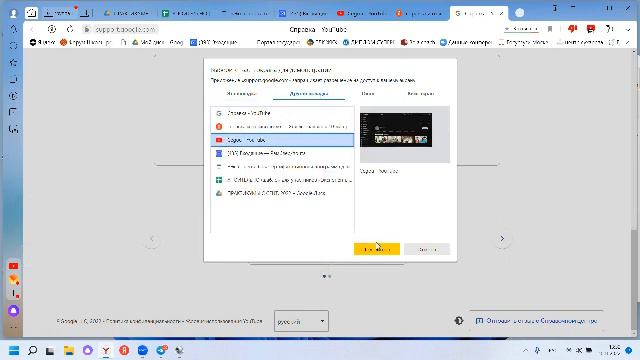The height and width of the screenshot is (360, 640).
Task: Bookmark this page with the bookmark icon
Action: [550, 29]
